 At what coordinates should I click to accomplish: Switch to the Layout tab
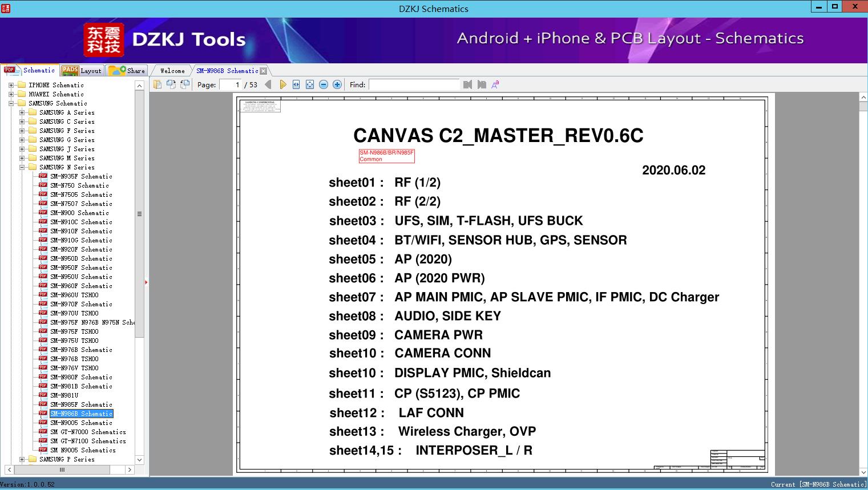[82, 71]
